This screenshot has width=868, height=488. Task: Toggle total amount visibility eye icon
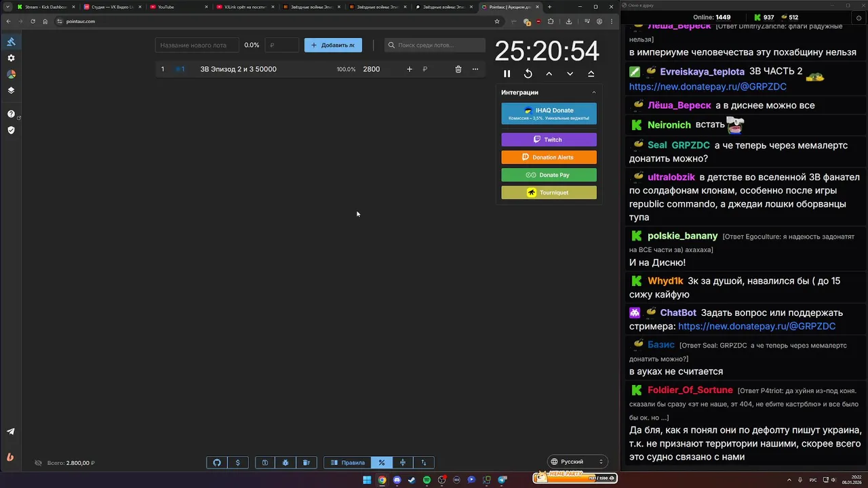coord(39,463)
